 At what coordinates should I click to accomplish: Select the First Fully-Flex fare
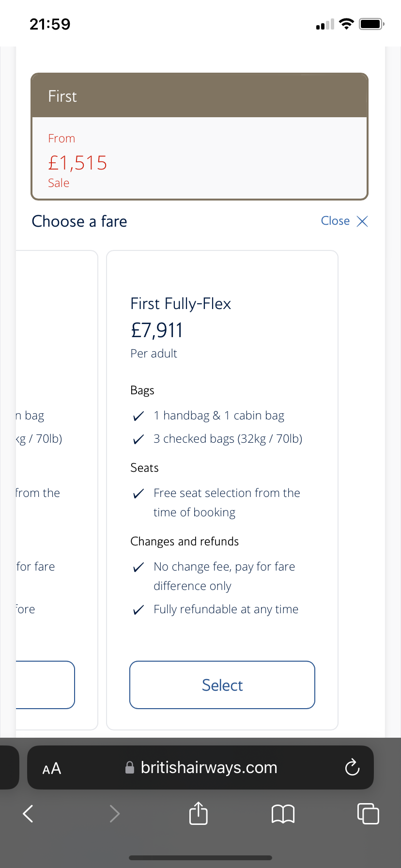click(x=222, y=685)
